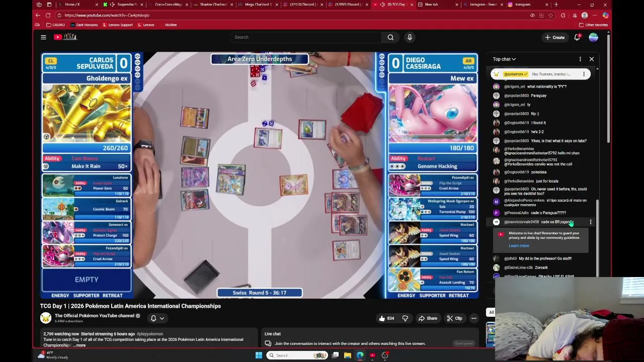Toggle channel notification bell
The height and width of the screenshot is (362, 644).
(x=153, y=318)
